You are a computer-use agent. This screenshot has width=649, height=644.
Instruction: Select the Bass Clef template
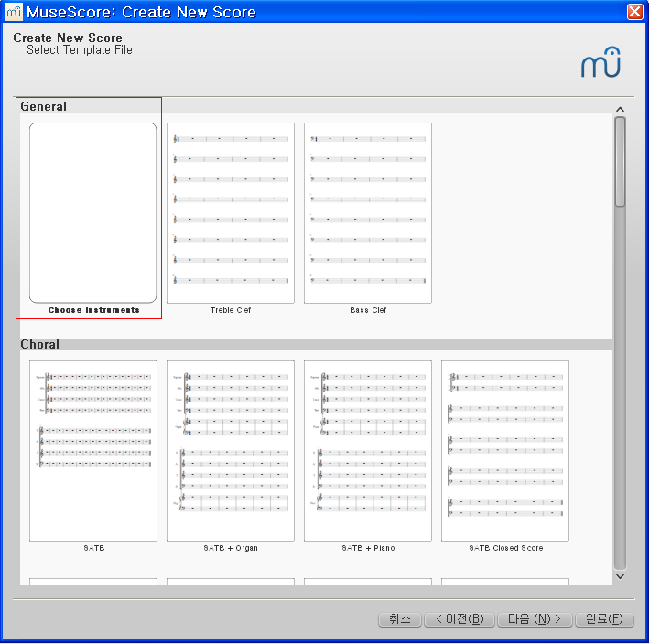coord(368,212)
